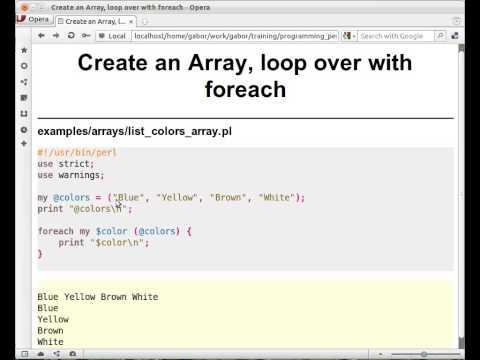Click the 'foreach my $color' line
The image size is (480, 360).
[115, 231]
